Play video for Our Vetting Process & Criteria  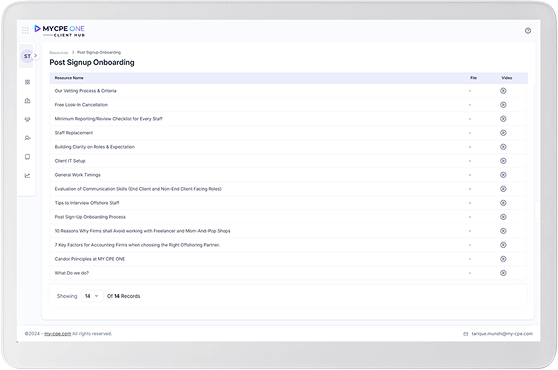click(x=503, y=91)
